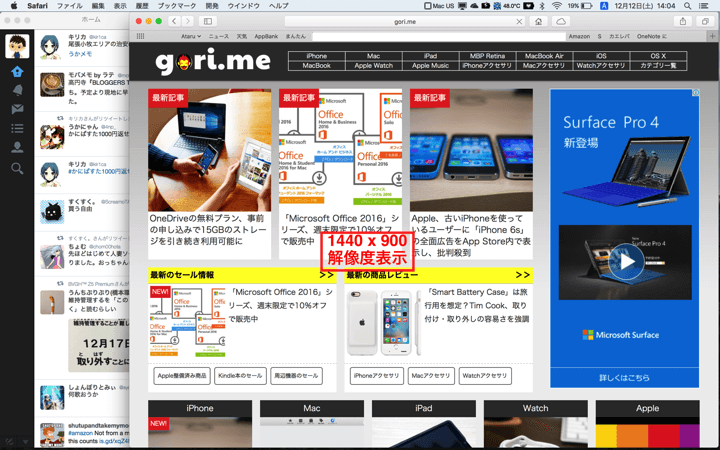Image resolution: width=720 pixels, height=450 pixels.
Task: Click the AdChoices icon on the Surface ad
Action: coord(696,93)
